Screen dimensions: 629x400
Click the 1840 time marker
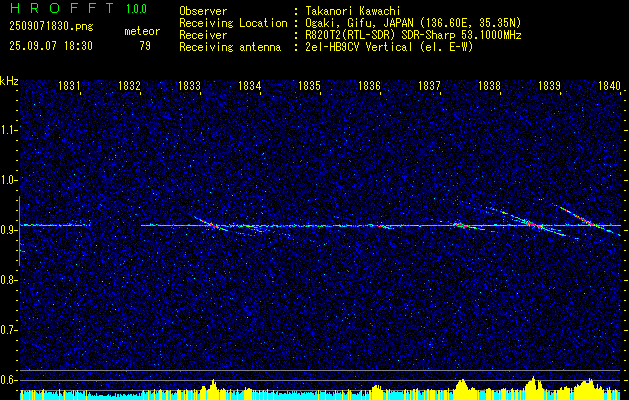(x=609, y=85)
